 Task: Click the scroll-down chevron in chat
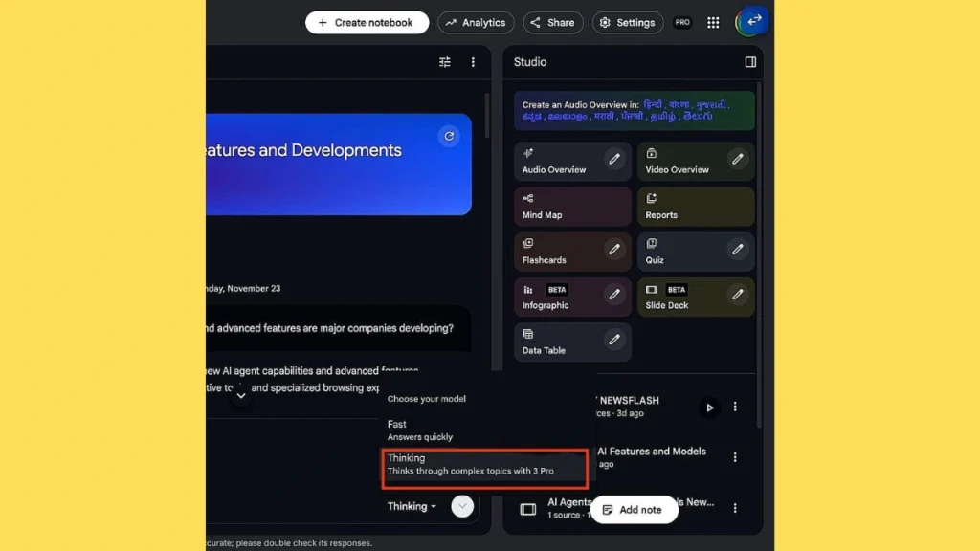pyautogui.click(x=241, y=395)
